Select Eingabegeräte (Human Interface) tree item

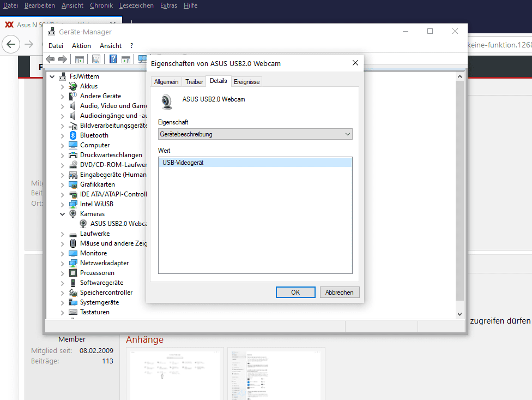tap(113, 175)
